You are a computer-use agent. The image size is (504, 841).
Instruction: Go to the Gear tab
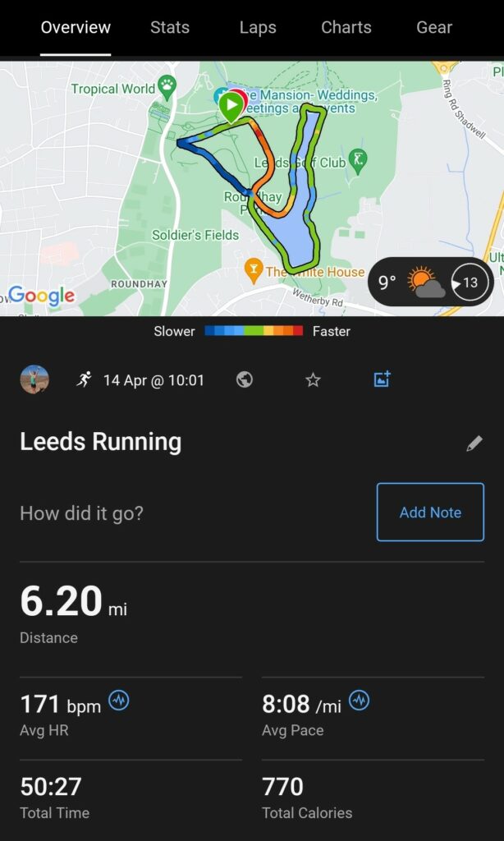(434, 27)
